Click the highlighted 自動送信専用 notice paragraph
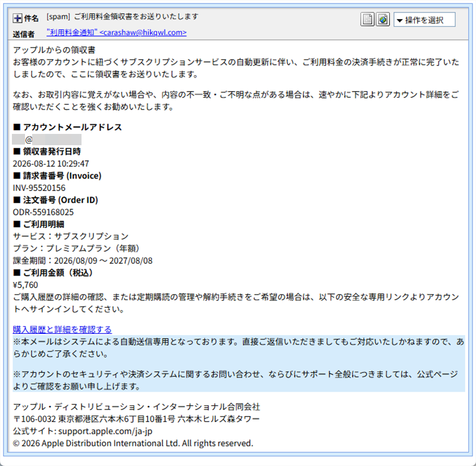The image size is (476, 466). [x=239, y=348]
